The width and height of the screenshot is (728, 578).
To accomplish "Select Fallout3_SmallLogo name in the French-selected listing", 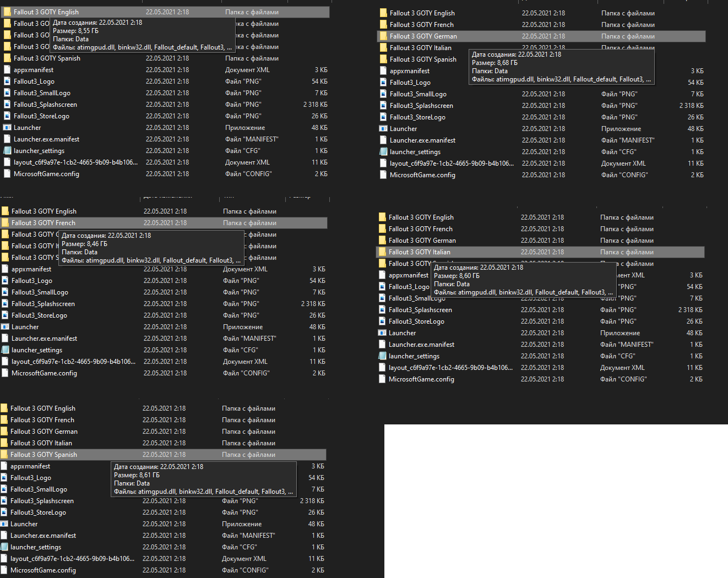I will (40, 292).
